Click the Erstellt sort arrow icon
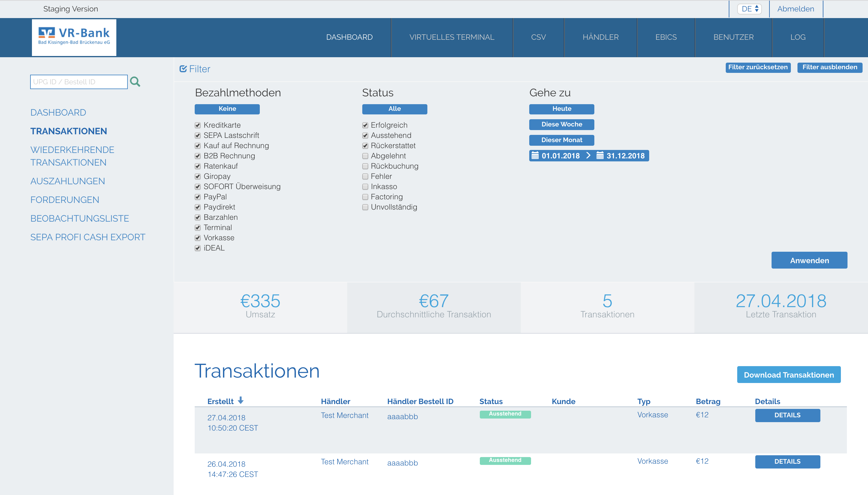The width and height of the screenshot is (868, 495). click(241, 400)
